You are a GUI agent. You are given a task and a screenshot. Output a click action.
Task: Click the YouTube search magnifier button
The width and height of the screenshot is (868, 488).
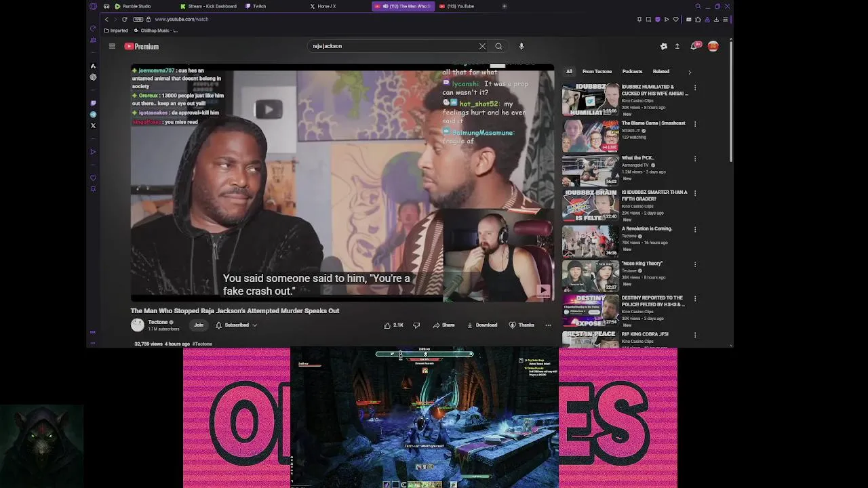tap(498, 46)
